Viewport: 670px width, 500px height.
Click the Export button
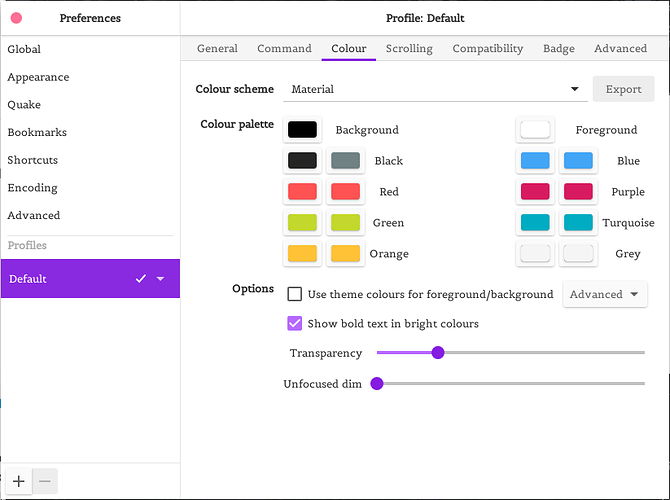(x=623, y=89)
